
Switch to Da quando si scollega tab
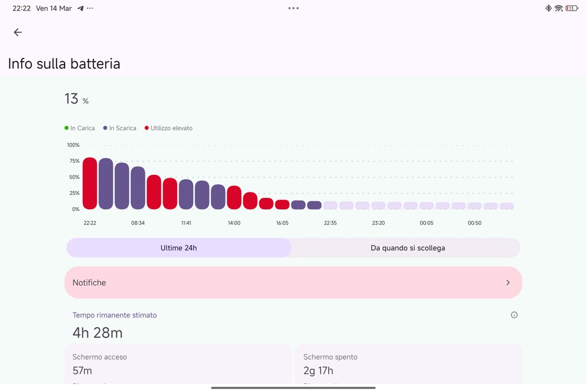pyautogui.click(x=407, y=248)
